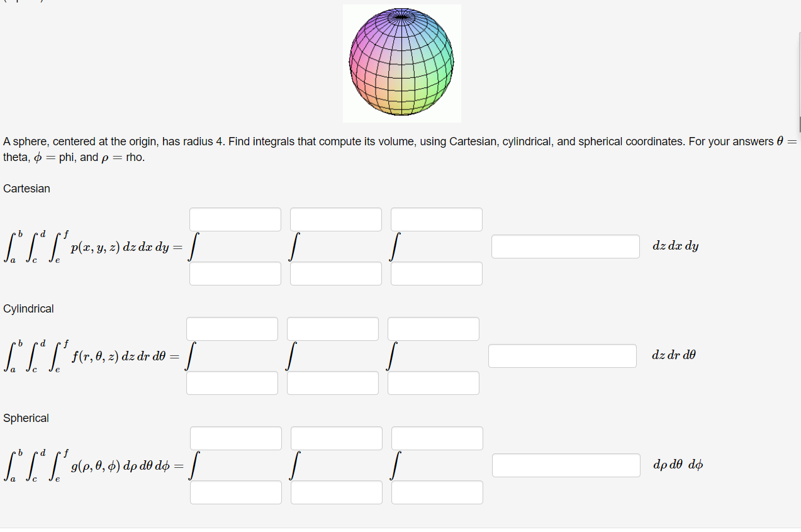Click the upper bound field of the Spherical middle integral

point(336,438)
